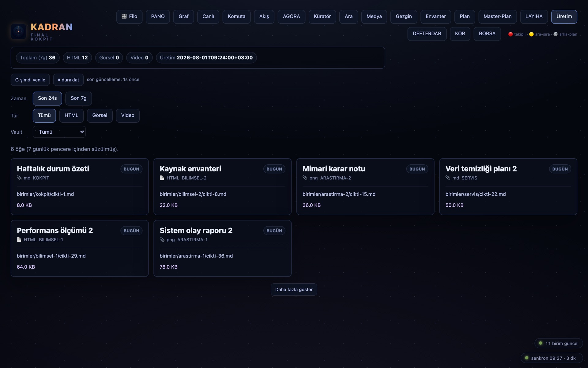Click the arka-plan gear icon
Viewport: 588px width, 368px height.
point(556,34)
